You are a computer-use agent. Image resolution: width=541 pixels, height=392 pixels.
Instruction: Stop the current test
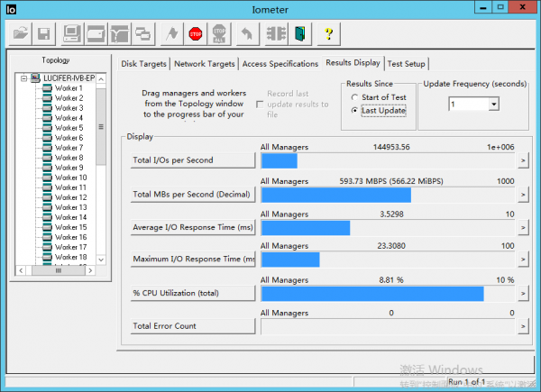click(196, 33)
